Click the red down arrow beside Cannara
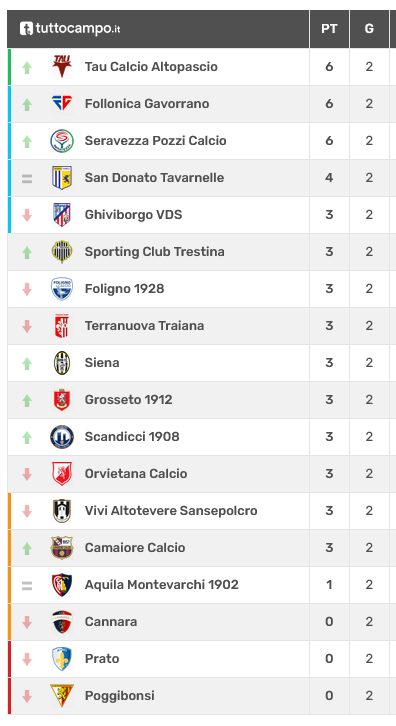This screenshot has width=396, height=726. pyautogui.click(x=27, y=622)
